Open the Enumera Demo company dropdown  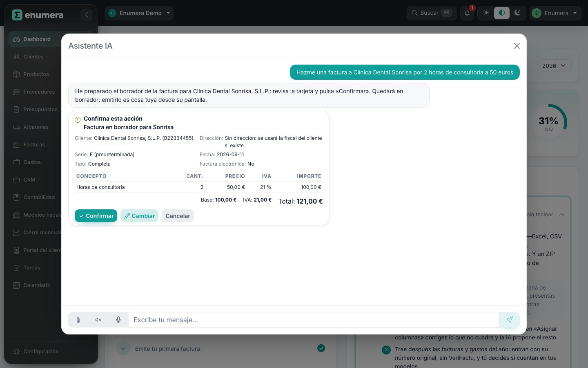pyautogui.click(x=139, y=13)
